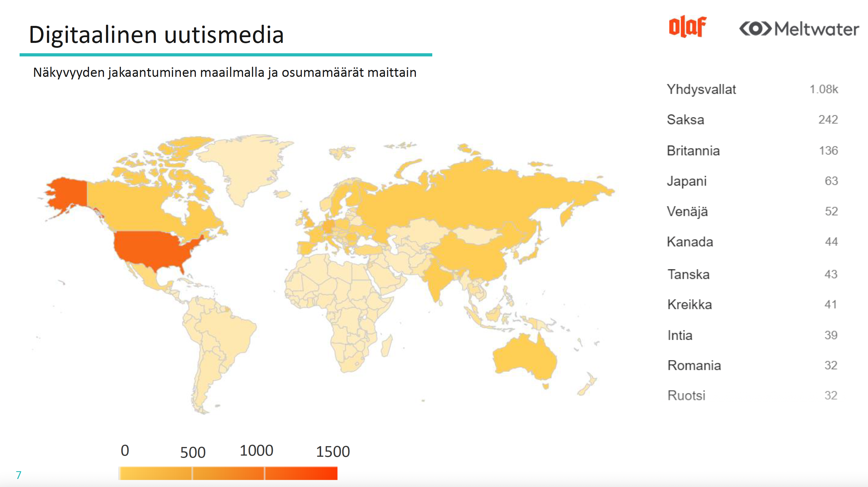Click the slide page number 7
Viewport: 868px width, 487px height.
pos(18,475)
